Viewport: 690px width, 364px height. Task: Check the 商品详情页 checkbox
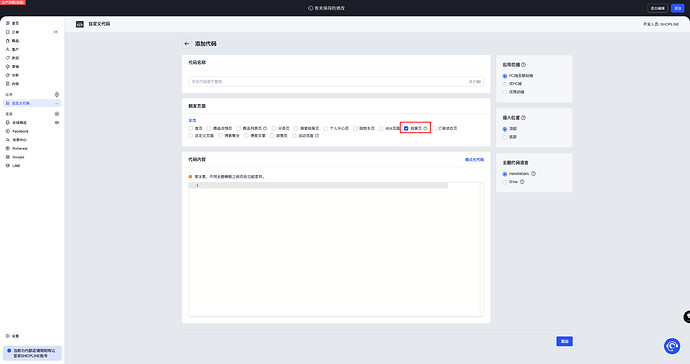(x=209, y=129)
